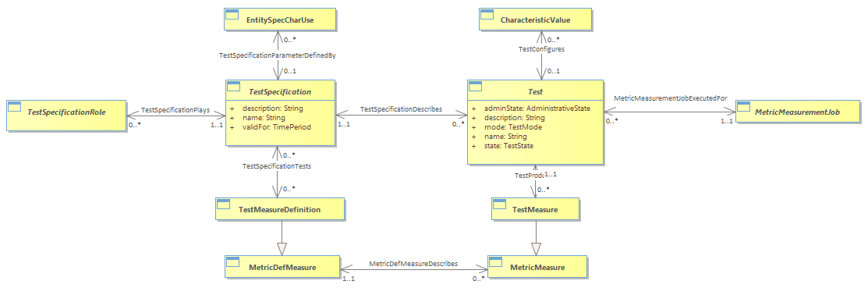
Task: Click the TestConfigures association label
Action: (540, 49)
